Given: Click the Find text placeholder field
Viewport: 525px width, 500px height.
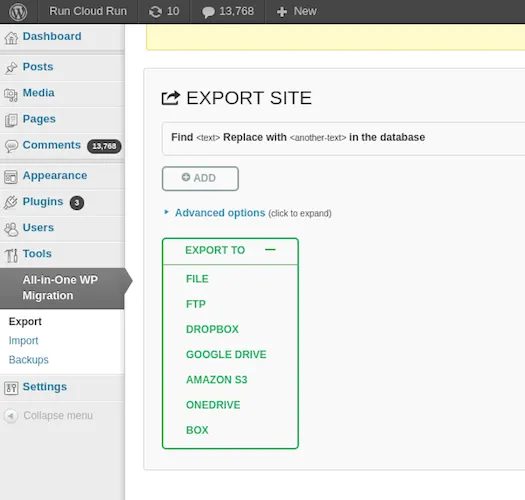Looking at the screenshot, I should click(x=208, y=138).
